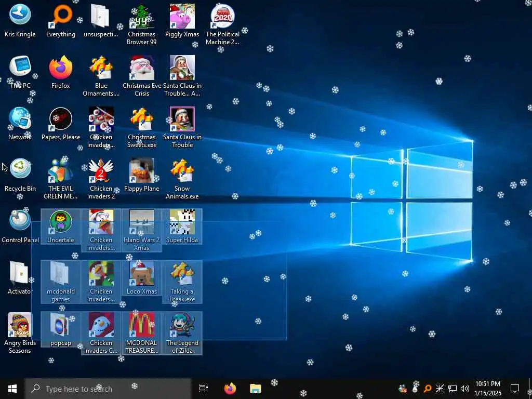Image resolution: width=532 pixels, height=399 pixels.
Task: Select the MCDONAL TREASURE... shortcut
Action: pyautogui.click(x=141, y=334)
